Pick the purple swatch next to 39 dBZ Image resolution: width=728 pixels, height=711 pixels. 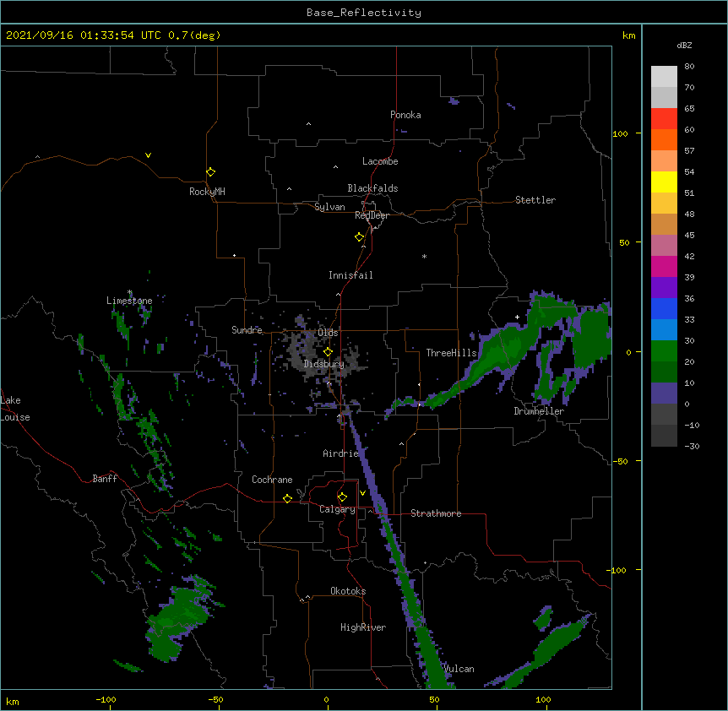(664, 288)
